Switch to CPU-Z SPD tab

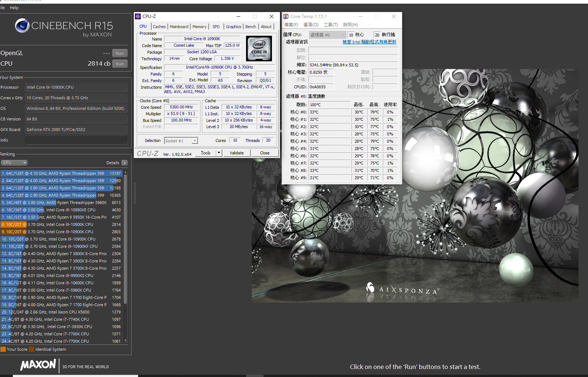click(216, 27)
